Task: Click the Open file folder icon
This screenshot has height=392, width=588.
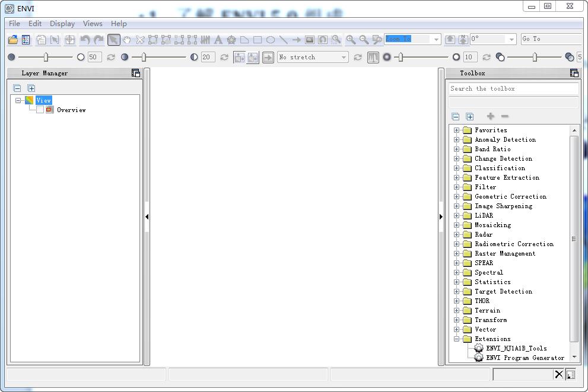Action: (12, 39)
